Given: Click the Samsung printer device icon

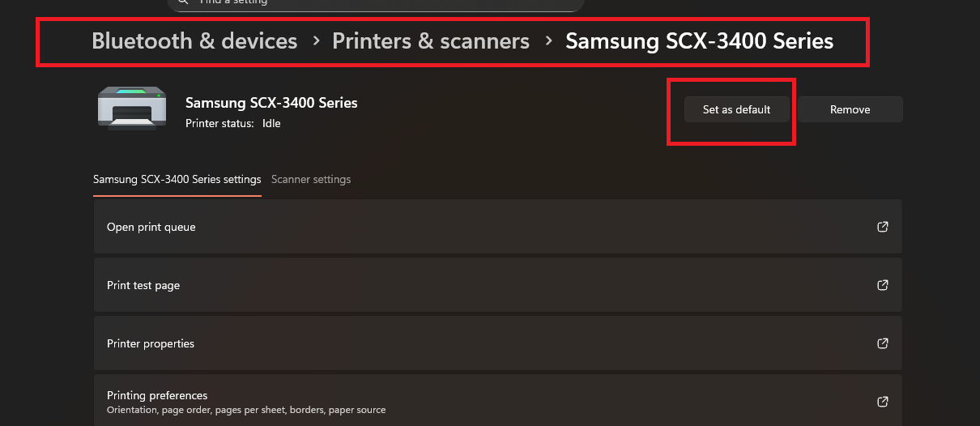Looking at the screenshot, I should [x=132, y=109].
